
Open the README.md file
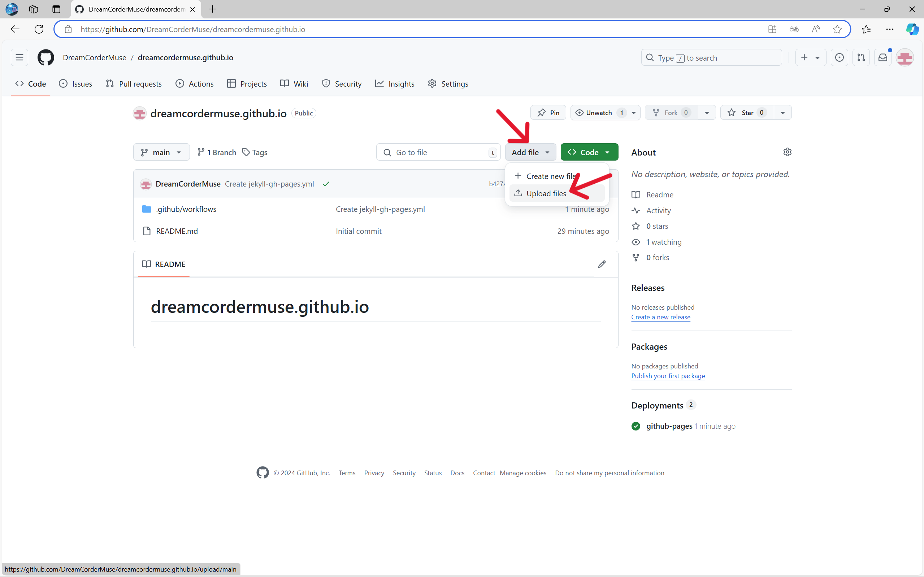click(177, 231)
